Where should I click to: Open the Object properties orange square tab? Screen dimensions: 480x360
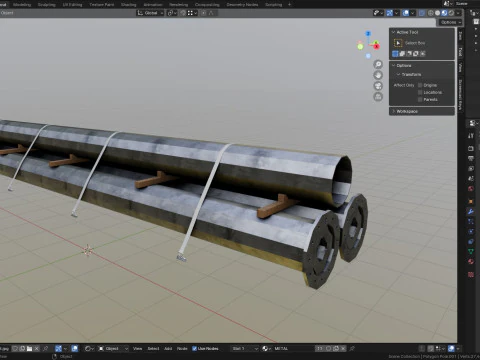tap(471, 202)
